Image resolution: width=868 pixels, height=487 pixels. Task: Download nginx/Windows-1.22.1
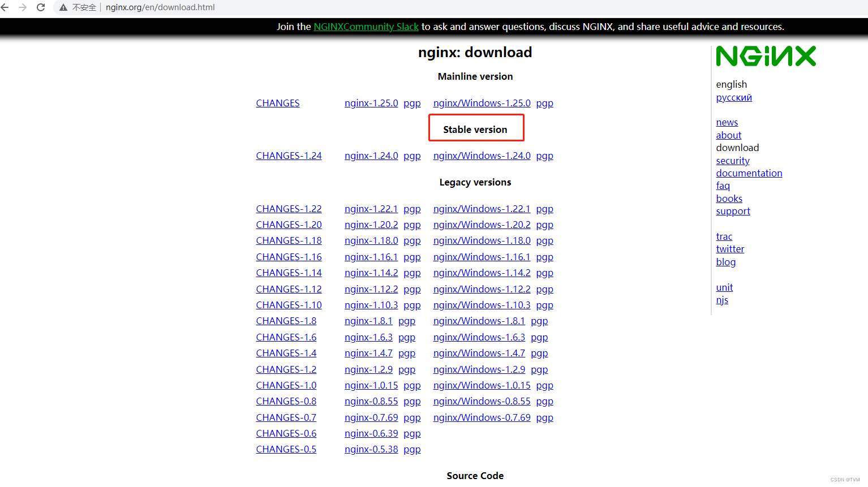(482, 209)
